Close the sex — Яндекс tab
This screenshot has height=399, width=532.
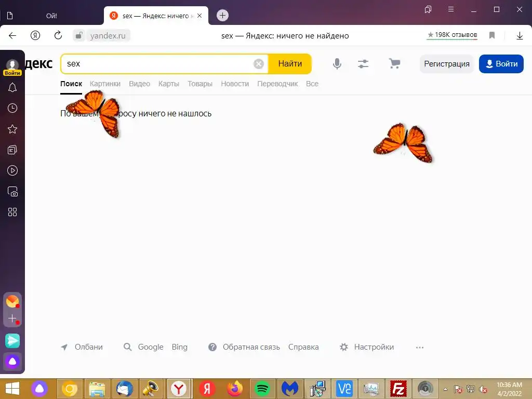point(199,16)
